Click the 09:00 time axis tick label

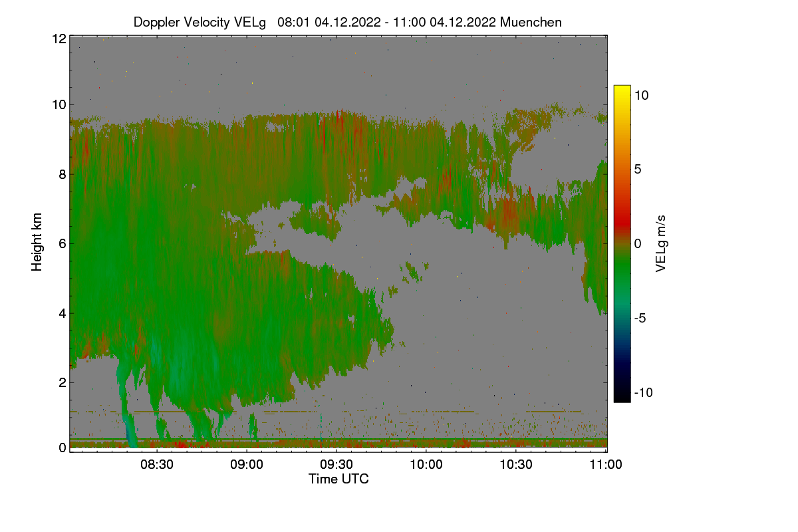247,465
